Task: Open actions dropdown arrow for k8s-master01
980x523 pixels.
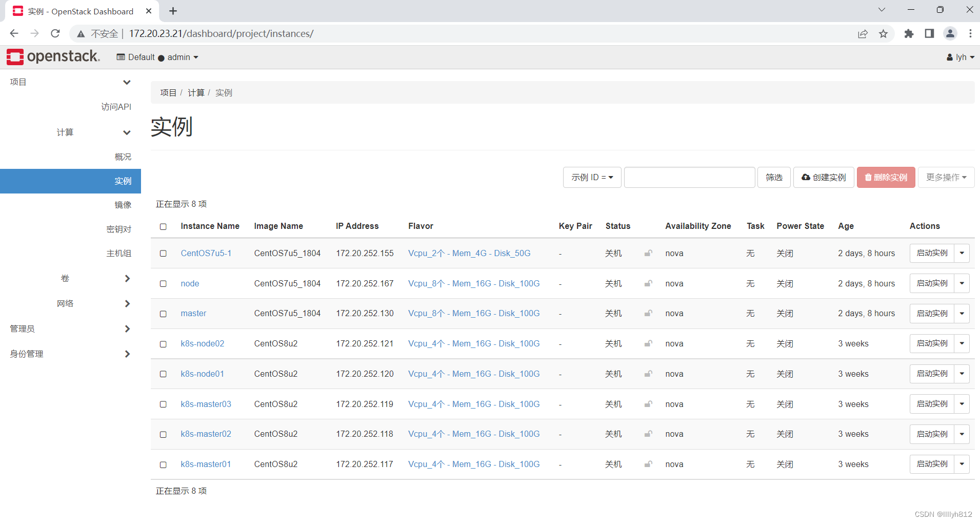Action: pyautogui.click(x=962, y=464)
